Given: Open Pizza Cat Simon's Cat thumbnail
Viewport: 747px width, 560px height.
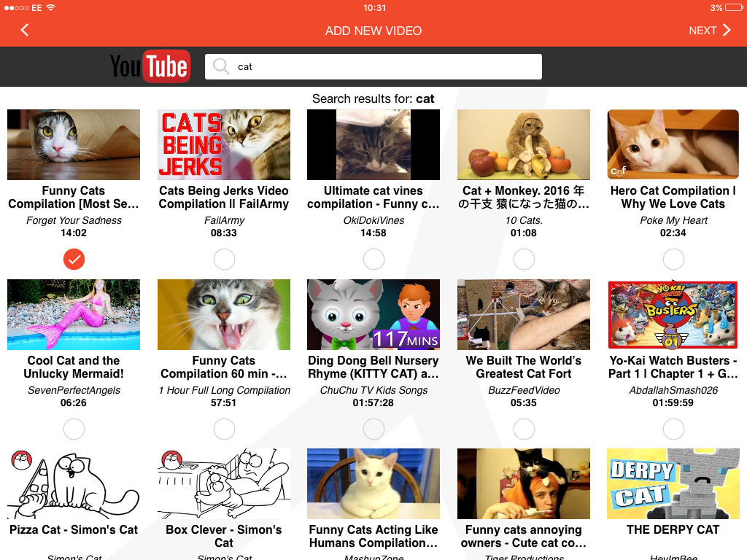Looking at the screenshot, I should pyautogui.click(x=74, y=484).
